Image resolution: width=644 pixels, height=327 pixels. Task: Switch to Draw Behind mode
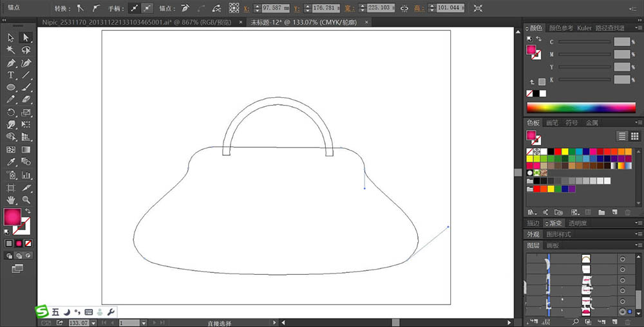[19, 256]
